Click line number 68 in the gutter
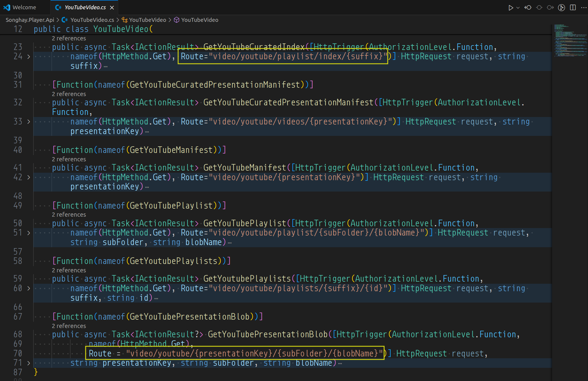The image size is (588, 381). tap(18, 334)
